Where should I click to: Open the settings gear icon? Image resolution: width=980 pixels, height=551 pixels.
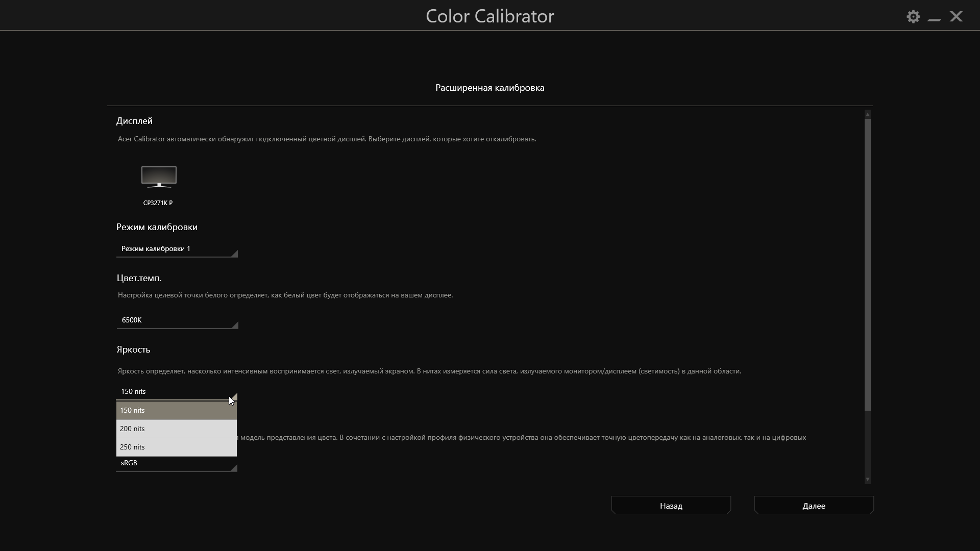coord(913,17)
